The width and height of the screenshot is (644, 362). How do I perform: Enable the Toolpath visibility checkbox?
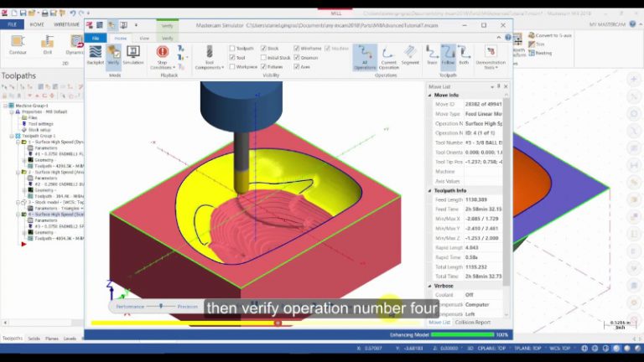pos(232,49)
